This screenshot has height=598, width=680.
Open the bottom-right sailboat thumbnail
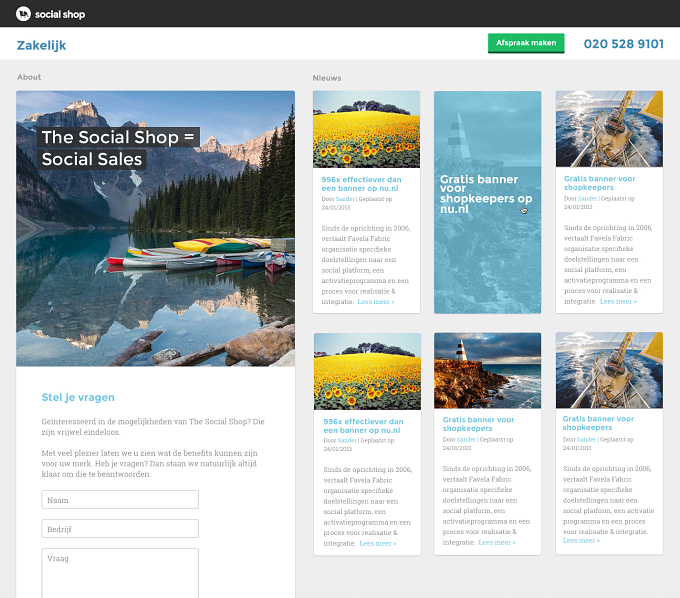pyautogui.click(x=609, y=370)
